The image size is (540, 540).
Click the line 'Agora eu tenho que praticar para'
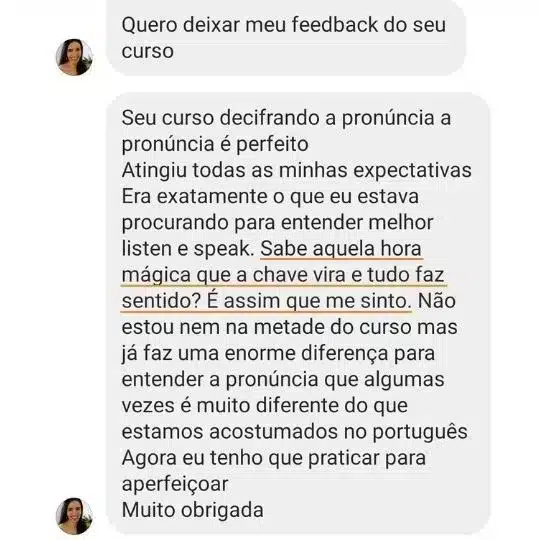point(274,458)
